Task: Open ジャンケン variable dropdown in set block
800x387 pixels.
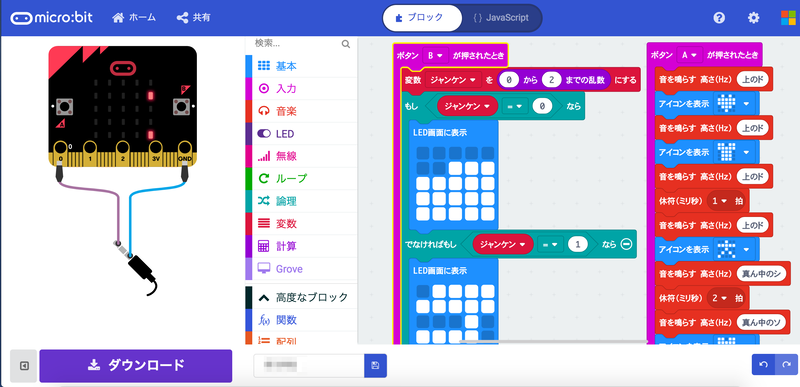Action: [x=453, y=80]
